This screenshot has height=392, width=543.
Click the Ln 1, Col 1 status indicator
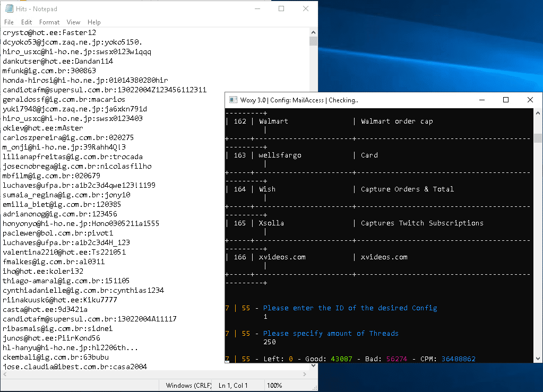233,386
